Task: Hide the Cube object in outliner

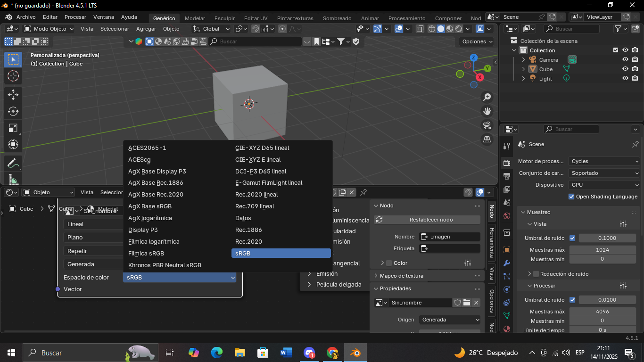Action: [x=625, y=69]
